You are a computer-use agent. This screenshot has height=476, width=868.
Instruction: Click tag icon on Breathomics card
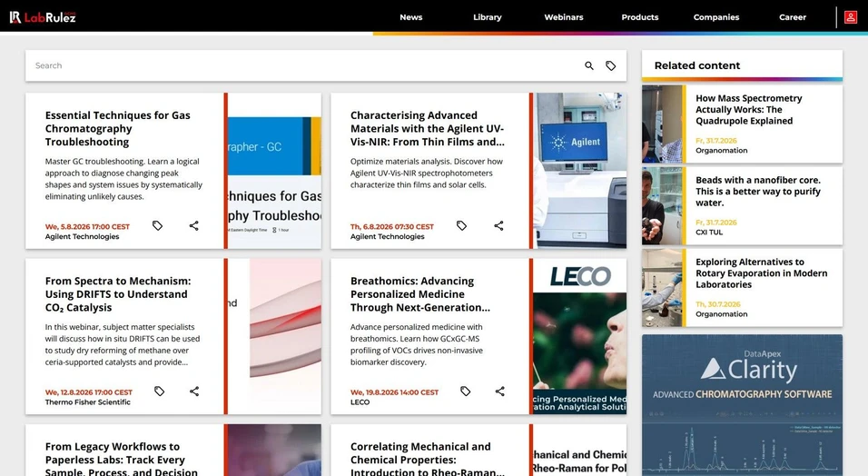[x=466, y=392]
